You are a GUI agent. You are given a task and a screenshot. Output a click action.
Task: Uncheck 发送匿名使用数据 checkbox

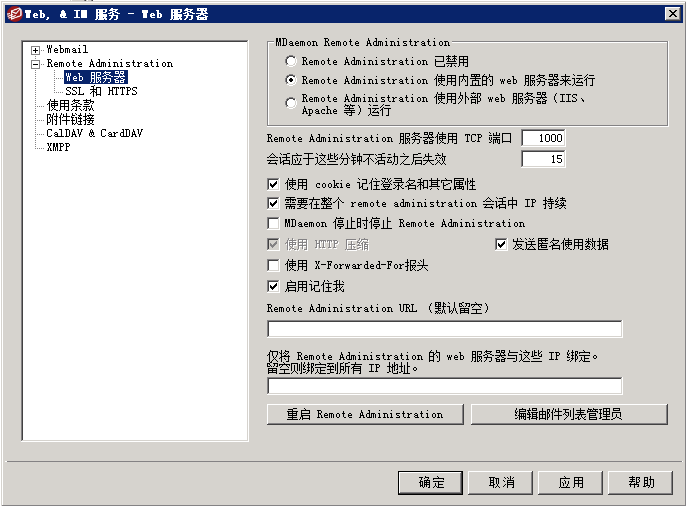tap(502, 245)
